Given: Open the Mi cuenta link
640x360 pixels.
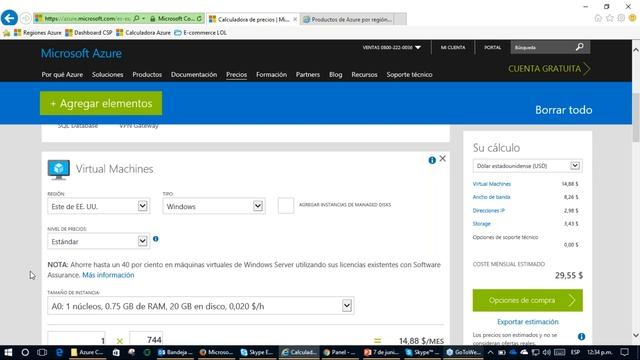Looking at the screenshot, I should pos(453,48).
